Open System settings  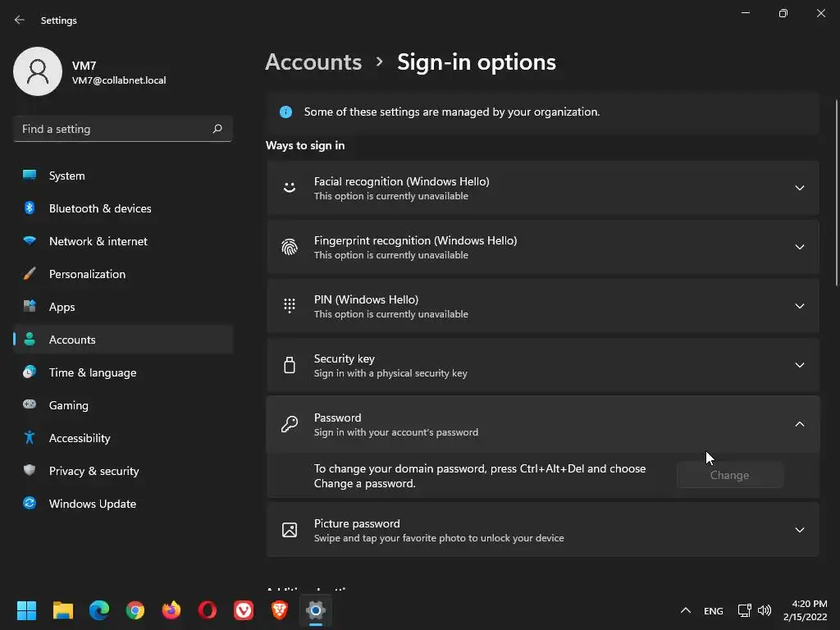point(123,176)
